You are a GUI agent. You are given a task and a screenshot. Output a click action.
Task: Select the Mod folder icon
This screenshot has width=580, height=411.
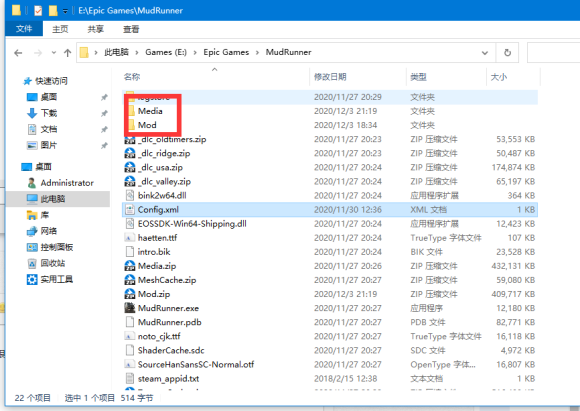131,125
